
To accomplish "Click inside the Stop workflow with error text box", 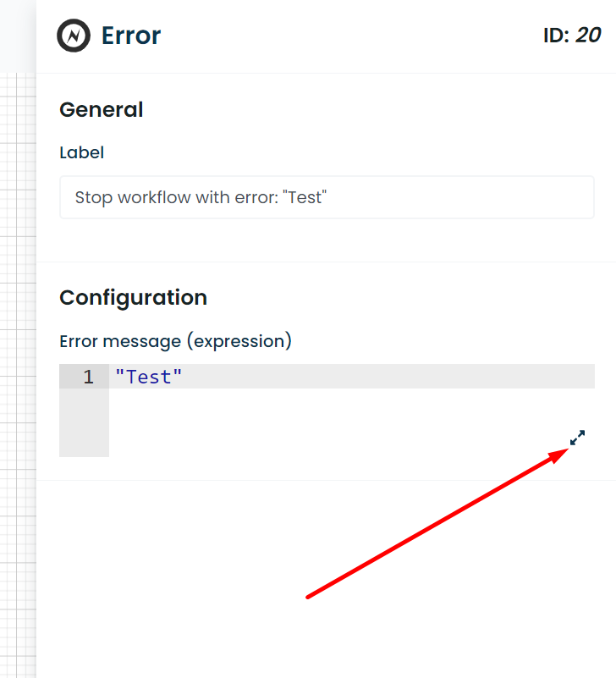I will [326, 196].
